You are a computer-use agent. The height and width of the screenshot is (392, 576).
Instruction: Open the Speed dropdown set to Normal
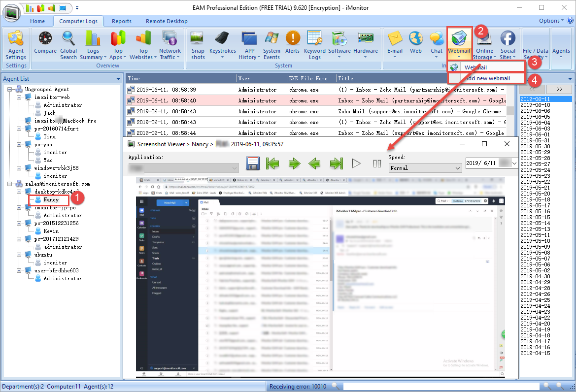pos(425,168)
